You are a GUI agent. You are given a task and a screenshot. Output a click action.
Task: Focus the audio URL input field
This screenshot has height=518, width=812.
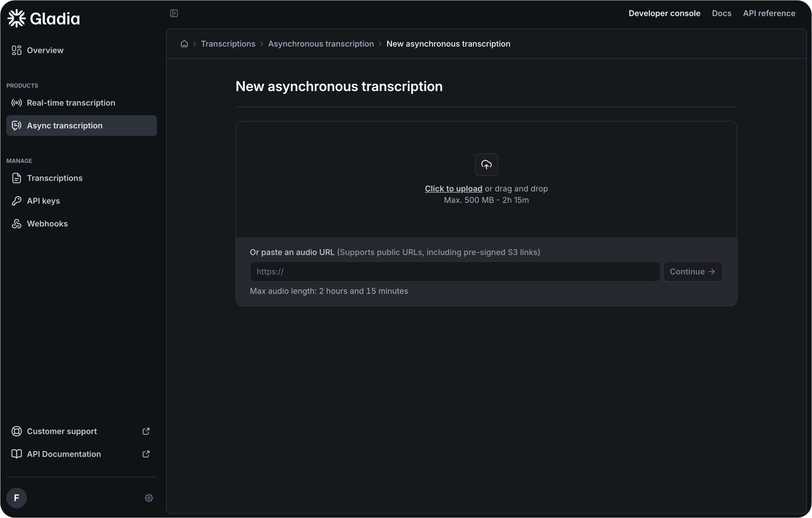454,272
